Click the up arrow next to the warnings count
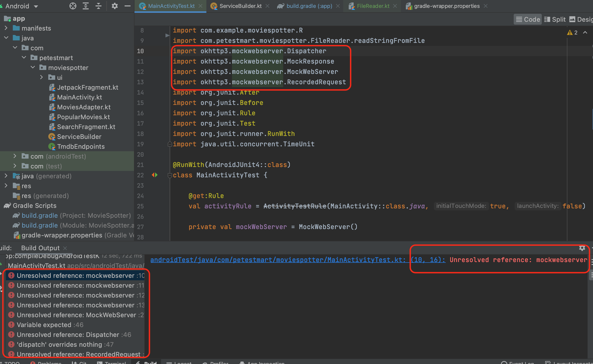 click(x=585, y=33)
